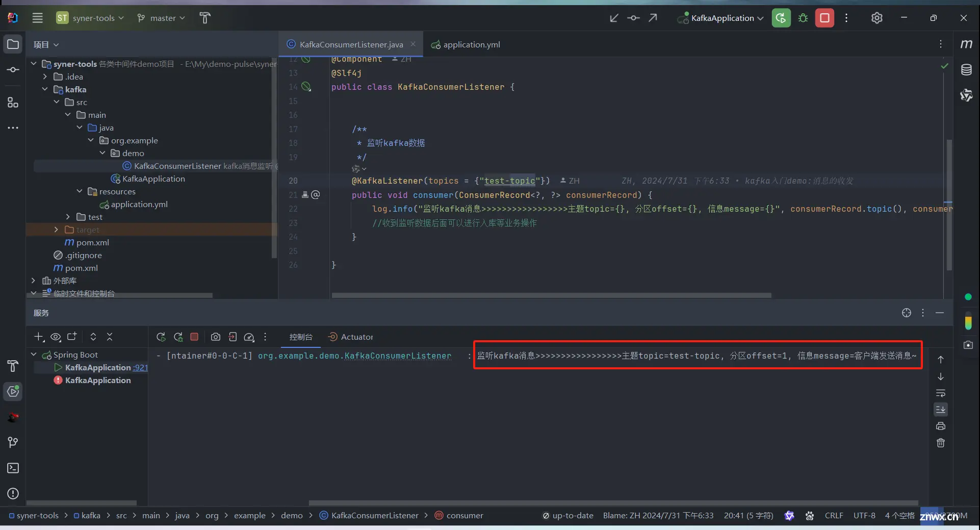Open the Terminal tool window
This screenshot has height=530, width=980.
click(x=13, y=468)
